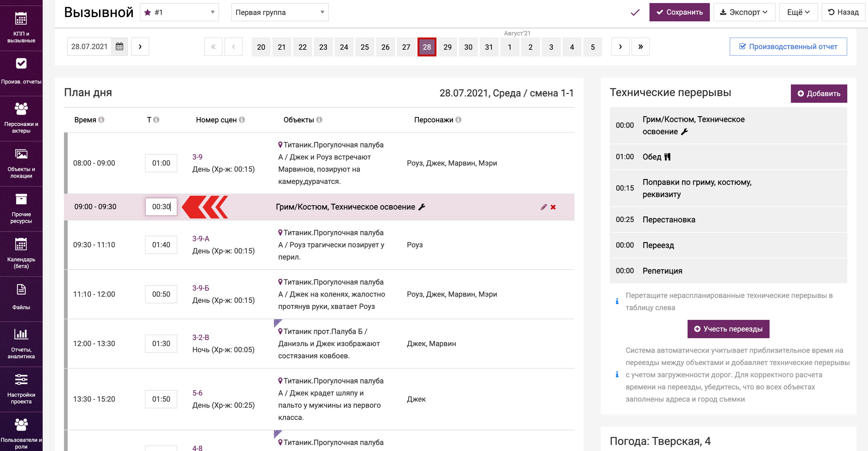Viewport: 868px width, 451px height.
Task: Expand the #1 call sheet dropdown
Action: click(x=179, y=13)
